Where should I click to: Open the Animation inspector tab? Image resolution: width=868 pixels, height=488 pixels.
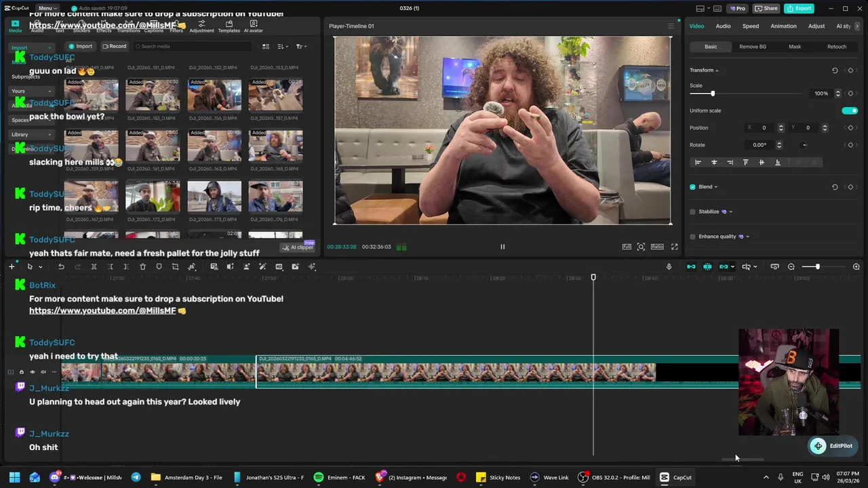click(x=783, y=26)
